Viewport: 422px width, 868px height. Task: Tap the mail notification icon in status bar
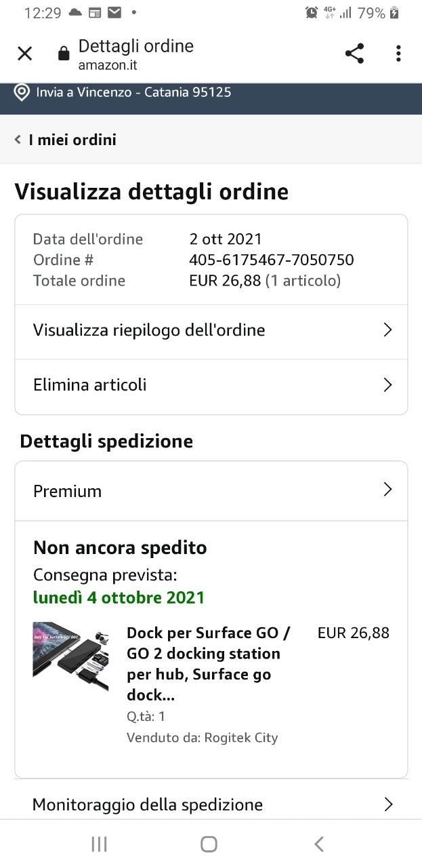click(x=114, y=12)
